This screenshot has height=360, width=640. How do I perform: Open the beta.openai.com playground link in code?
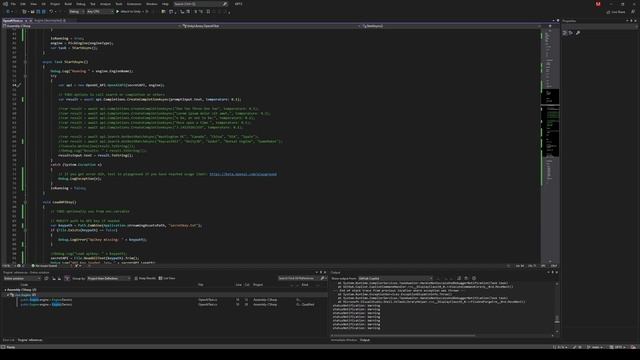243,174
